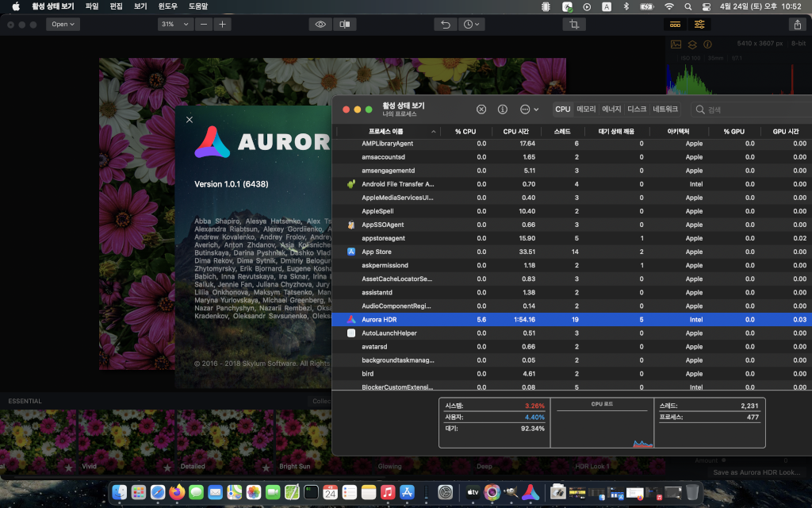Select the Vivid preset thumbnail

(x=126, y=441)
